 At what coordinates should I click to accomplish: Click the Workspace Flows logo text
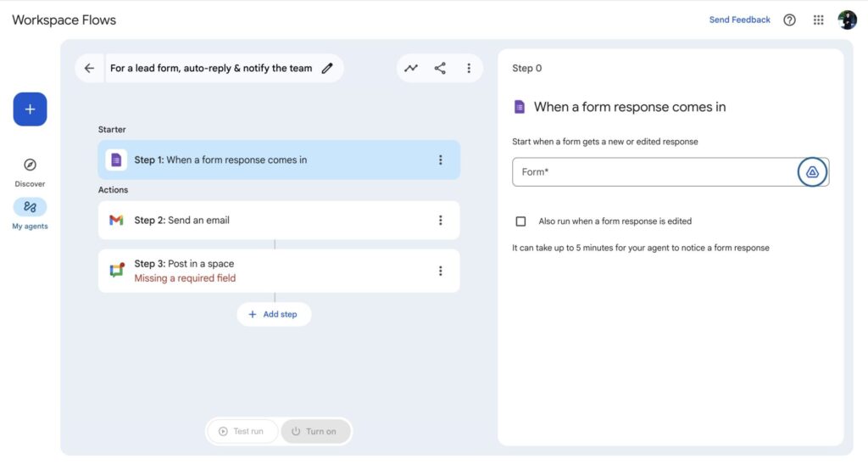[64, 20]
